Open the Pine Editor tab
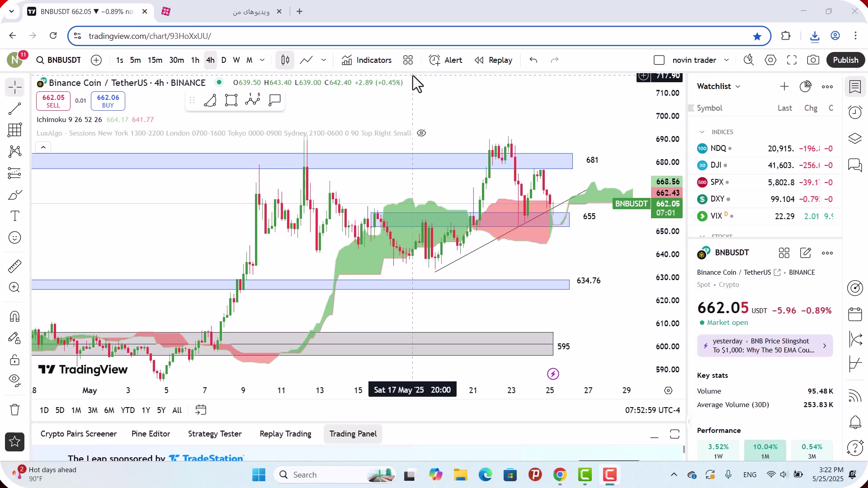868x488 pixels. pyautogui.click(x=151, y=434)
